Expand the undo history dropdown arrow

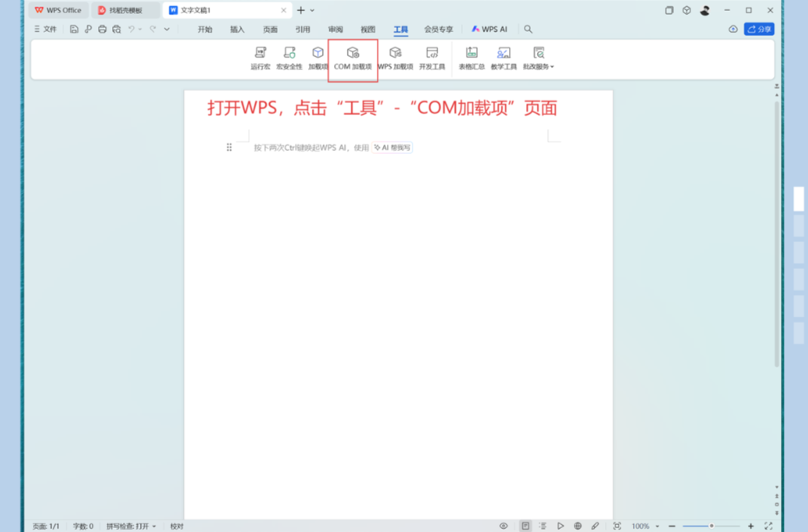[x=140, y=30]
